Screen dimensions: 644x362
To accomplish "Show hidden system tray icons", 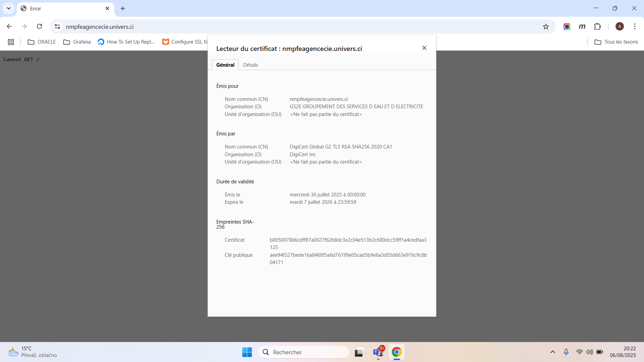I will click(553, 352).
